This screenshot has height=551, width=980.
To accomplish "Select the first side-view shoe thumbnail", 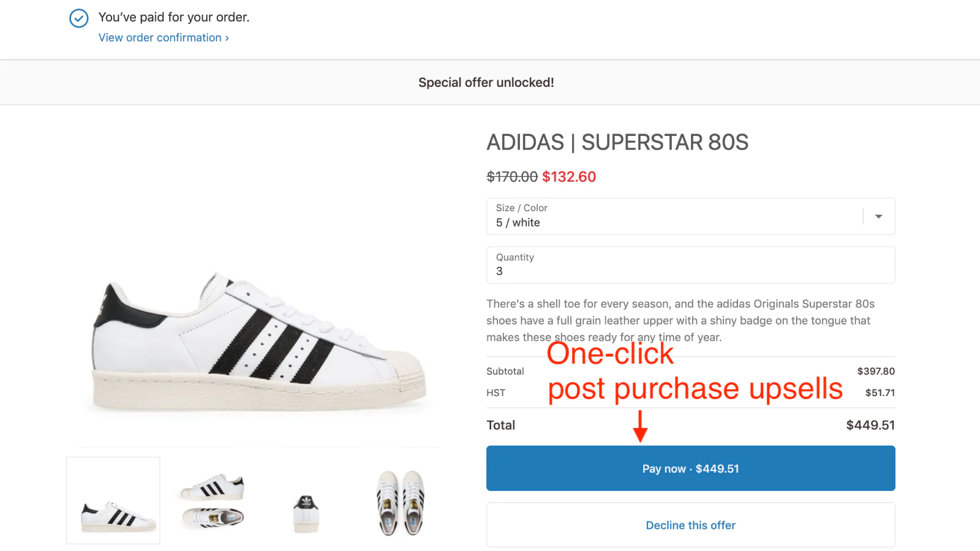I will click(x=113, y=501).
